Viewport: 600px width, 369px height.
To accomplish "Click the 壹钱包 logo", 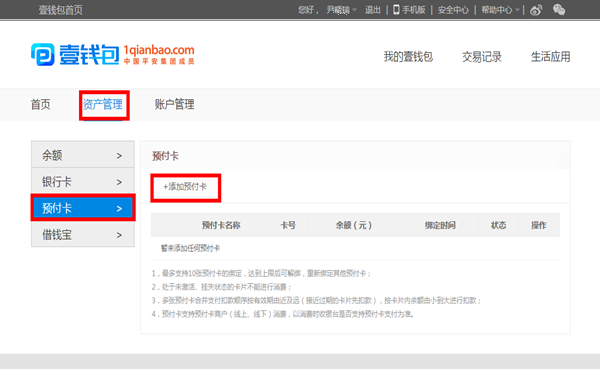I will pos(75,54).
